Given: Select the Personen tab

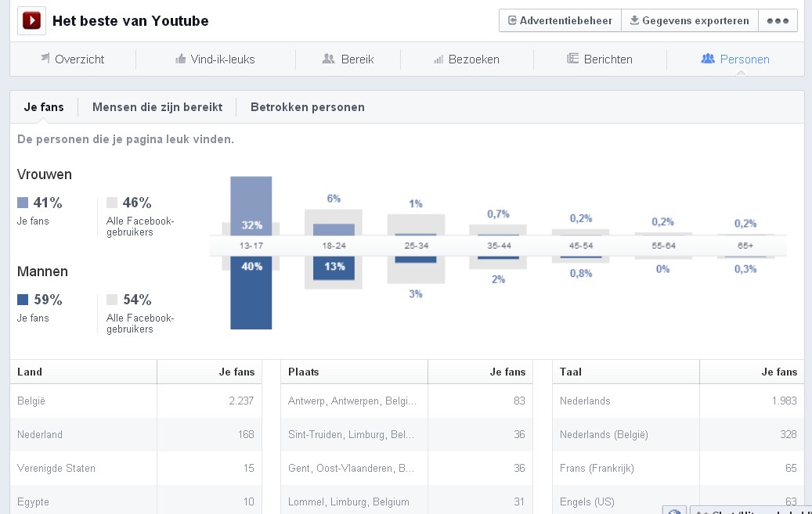Looking at the screenshot, I should pos(735,59).
